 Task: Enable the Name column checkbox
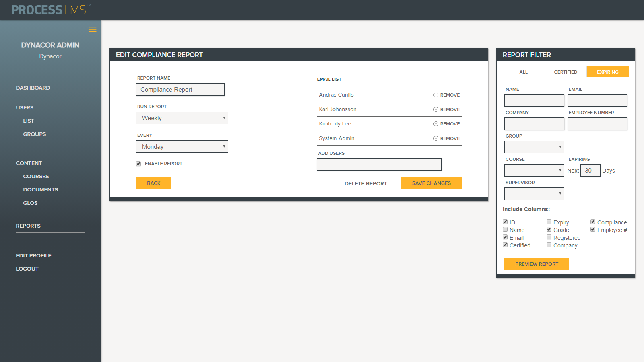(x=505, y=230)
